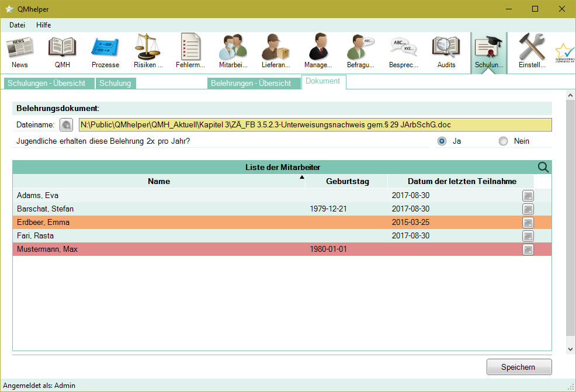
Task: Open the Prozesse blueprint icon
Action: click(105, 51)
